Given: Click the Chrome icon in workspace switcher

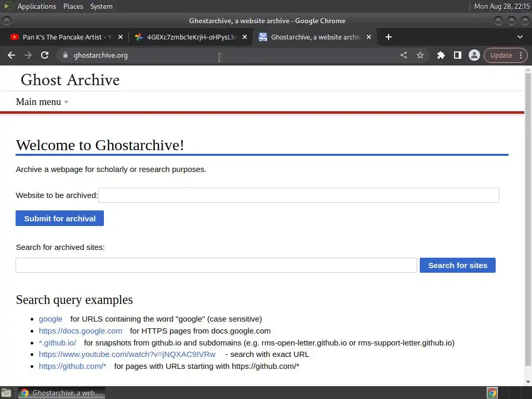Looking at the screenshot, I should coord(492,393).
